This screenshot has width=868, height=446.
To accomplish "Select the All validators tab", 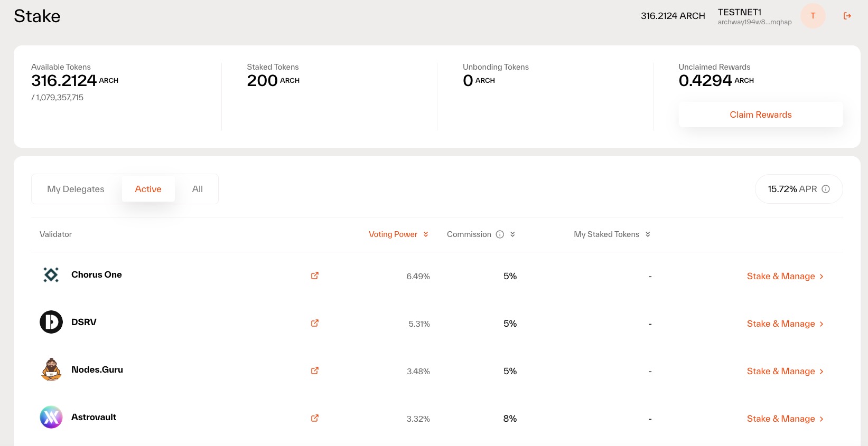I will (197, 189).
